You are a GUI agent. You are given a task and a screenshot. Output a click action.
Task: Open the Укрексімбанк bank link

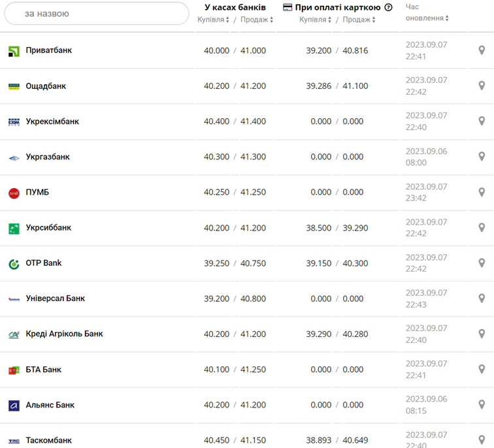pyautogui.click(x=52, y=121)
